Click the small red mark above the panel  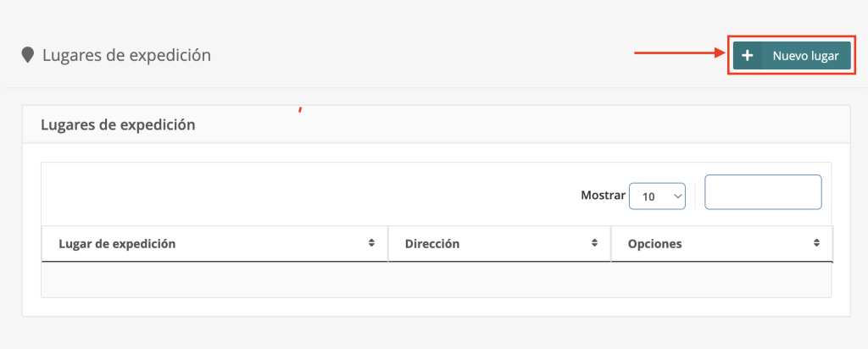(x=300, y=108)
